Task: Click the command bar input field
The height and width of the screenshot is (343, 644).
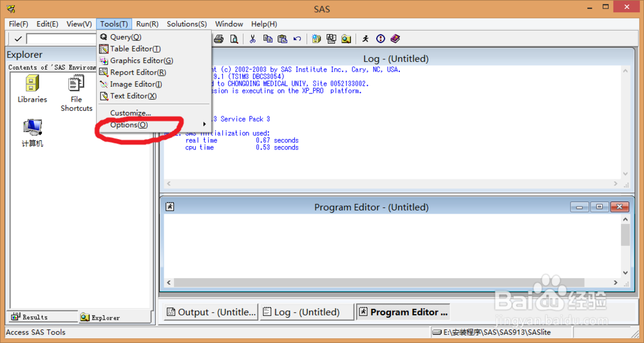Action: [x=62, y=39]
